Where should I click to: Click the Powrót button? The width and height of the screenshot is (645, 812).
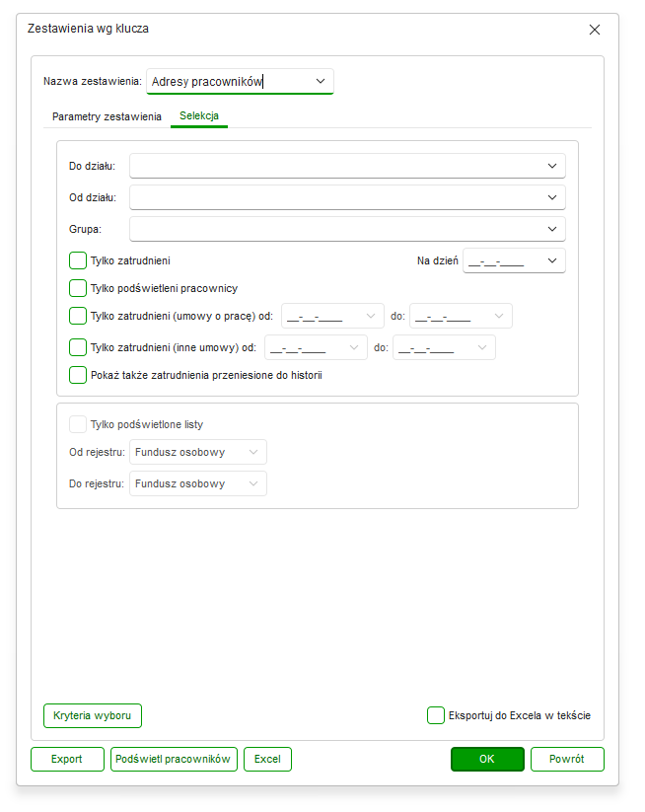click(567, 759)
